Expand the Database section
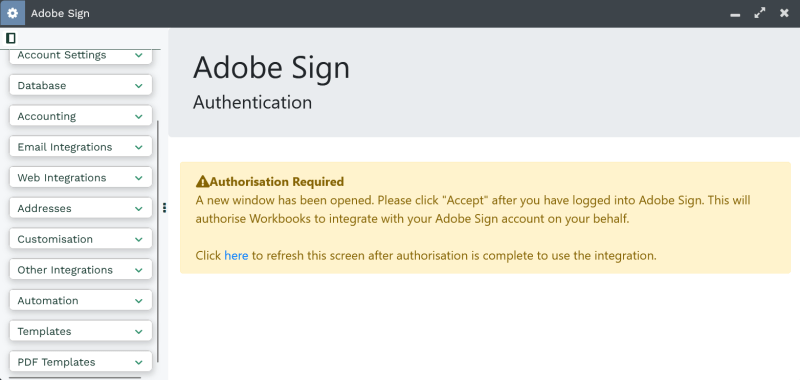 coord(81,85)
